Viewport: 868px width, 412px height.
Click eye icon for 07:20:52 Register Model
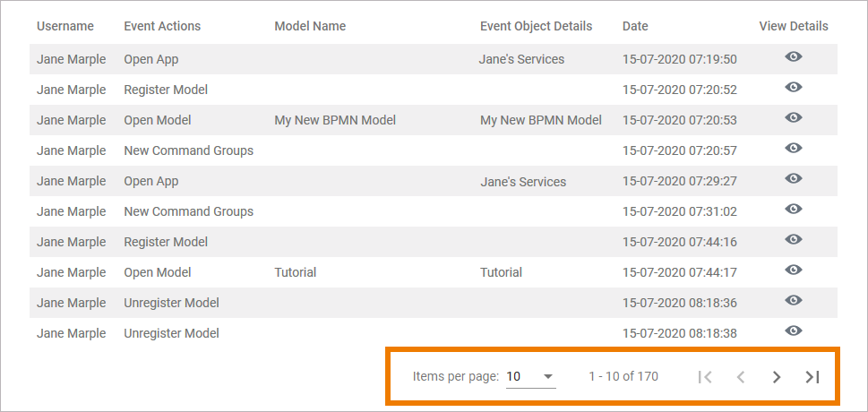click(793, 88)
